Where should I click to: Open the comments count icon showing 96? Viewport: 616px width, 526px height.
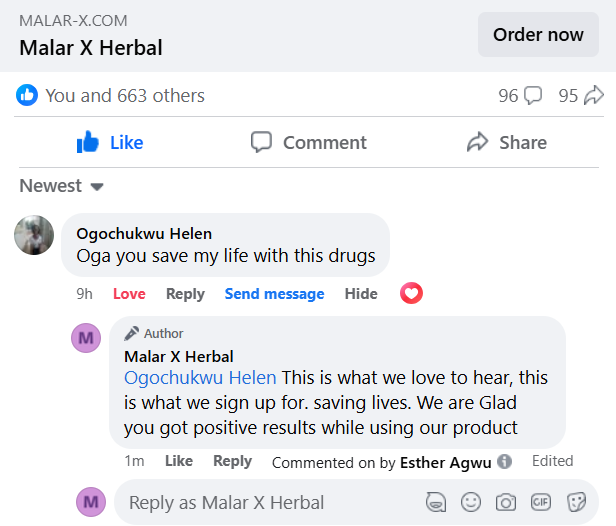tap(533, 96)
